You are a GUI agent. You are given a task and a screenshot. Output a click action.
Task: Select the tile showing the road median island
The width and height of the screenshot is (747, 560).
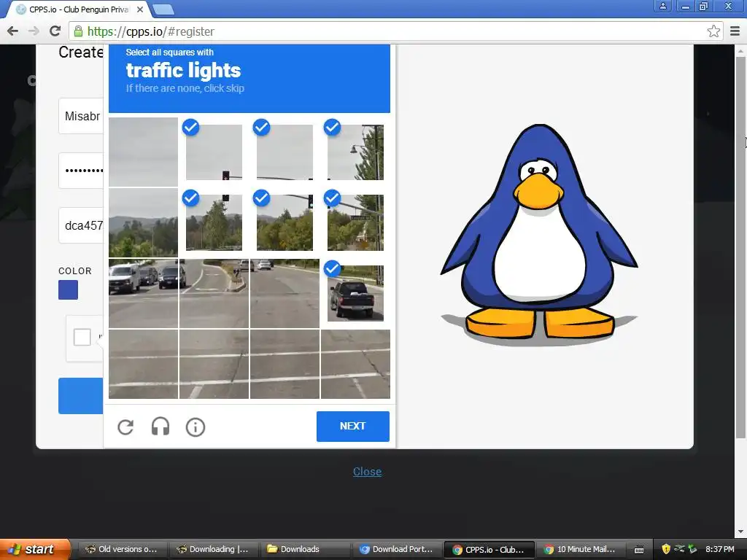pos(214,293)
